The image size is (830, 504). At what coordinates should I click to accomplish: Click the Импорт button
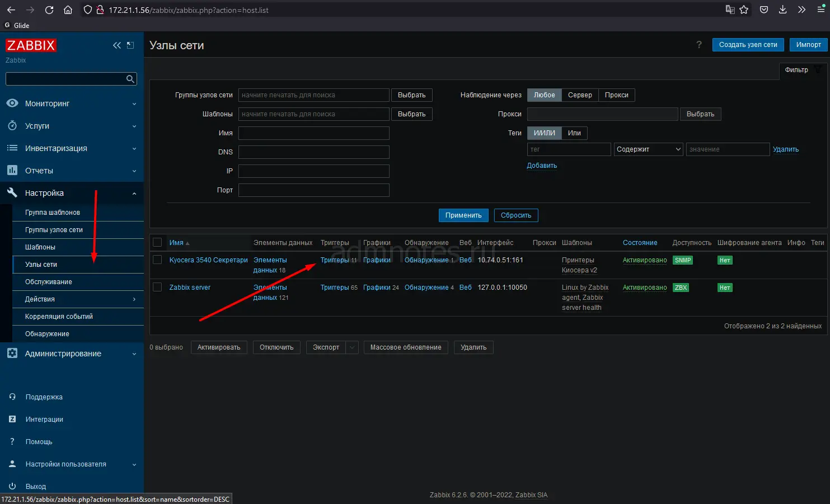click(x=808, y=45)
